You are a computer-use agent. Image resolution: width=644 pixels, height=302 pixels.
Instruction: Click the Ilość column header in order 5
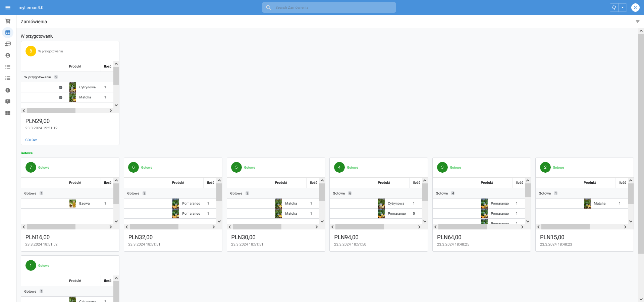[313, 183]
